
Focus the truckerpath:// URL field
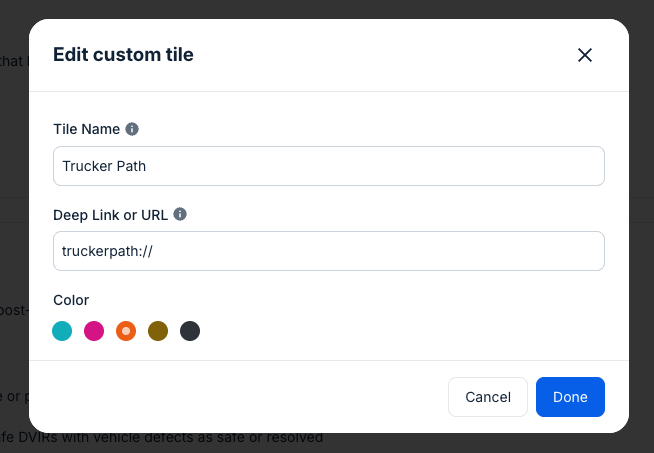coord(328,251)
